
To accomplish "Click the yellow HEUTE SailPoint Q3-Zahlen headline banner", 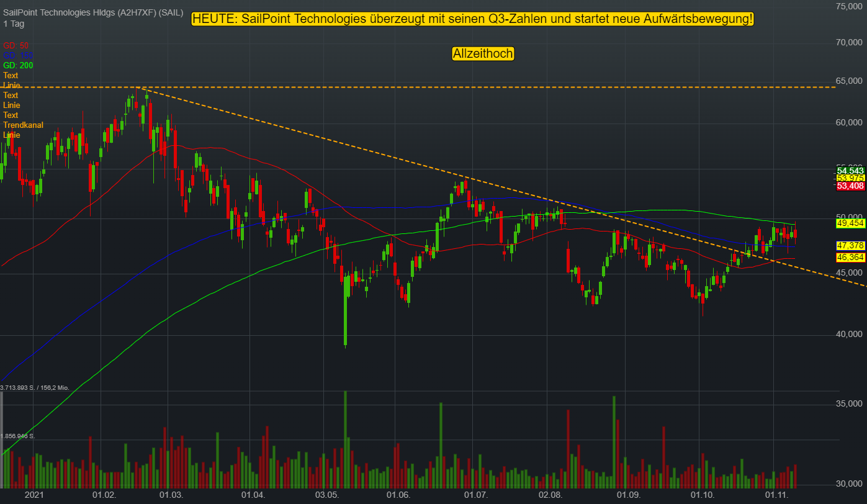I will coord(473,19).
